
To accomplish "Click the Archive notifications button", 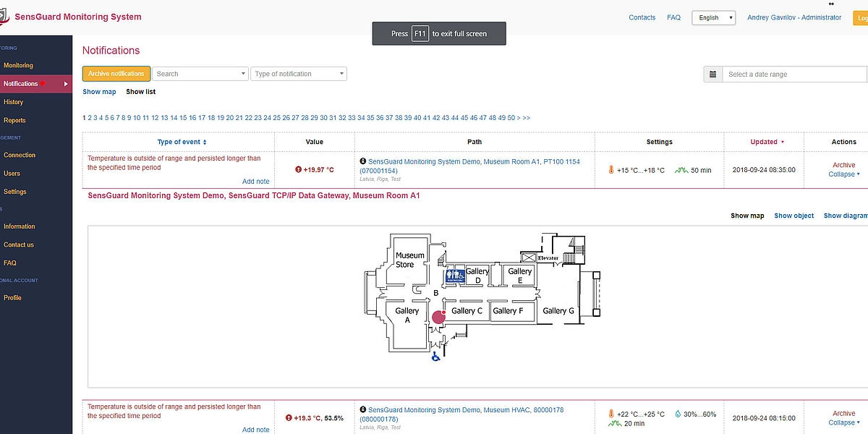I will (116, 74).
